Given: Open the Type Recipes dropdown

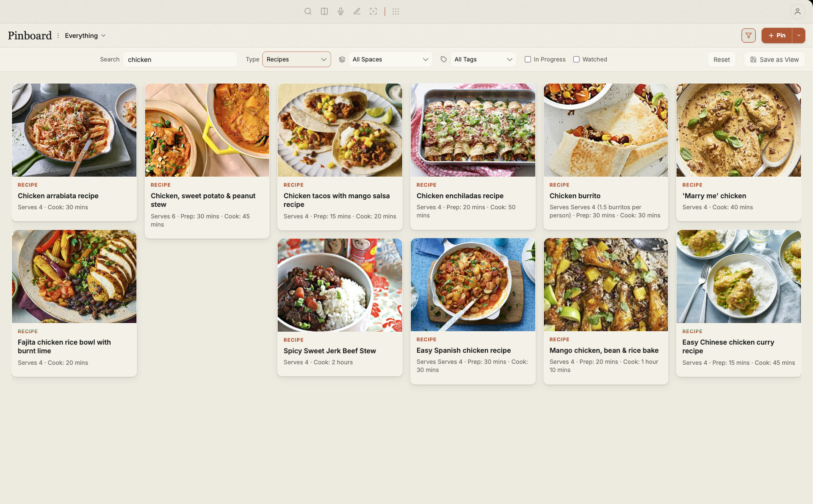Looking at the screenshot, I should [296, 59].
